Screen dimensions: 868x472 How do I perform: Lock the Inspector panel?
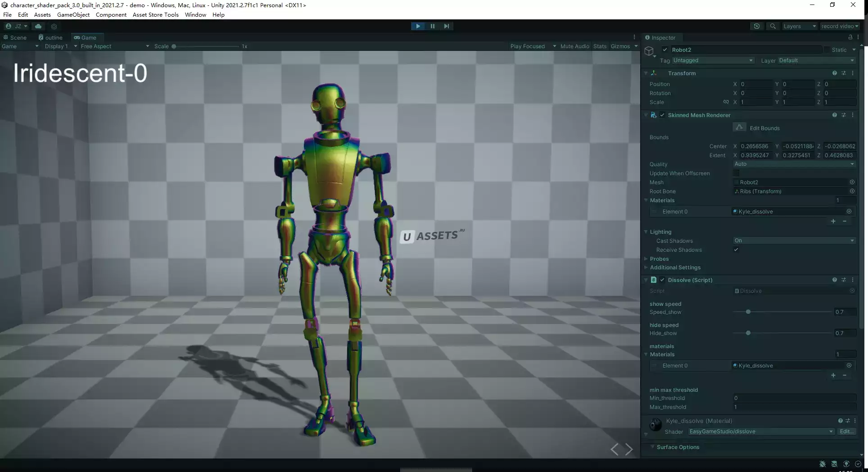(x=850, y=37)
